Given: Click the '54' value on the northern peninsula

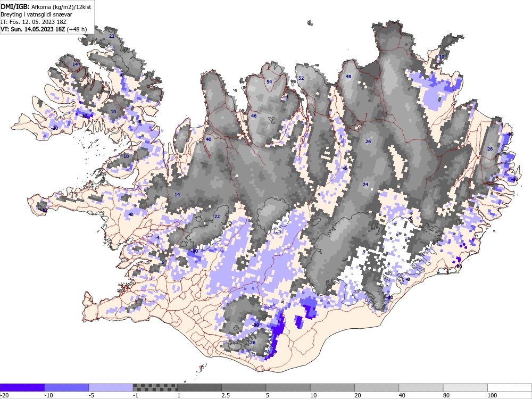Looking at the screenshot, I should click(x=269, y=82).
